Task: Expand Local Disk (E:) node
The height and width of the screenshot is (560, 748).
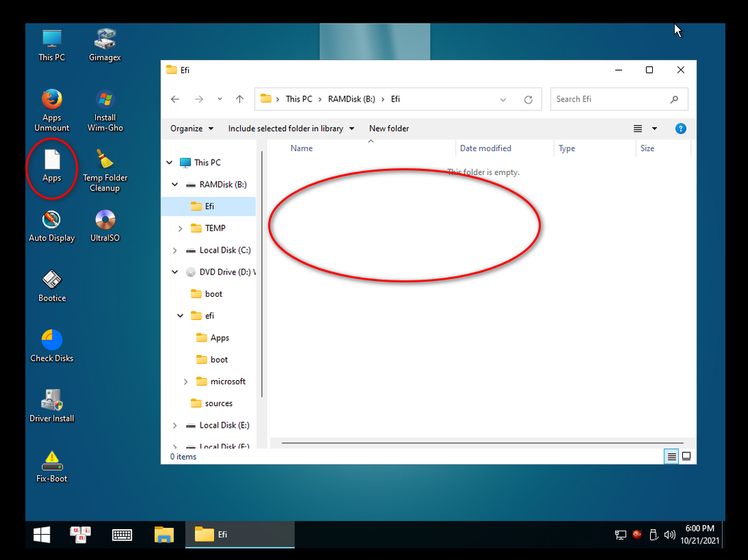Action: tap(175, 426)
